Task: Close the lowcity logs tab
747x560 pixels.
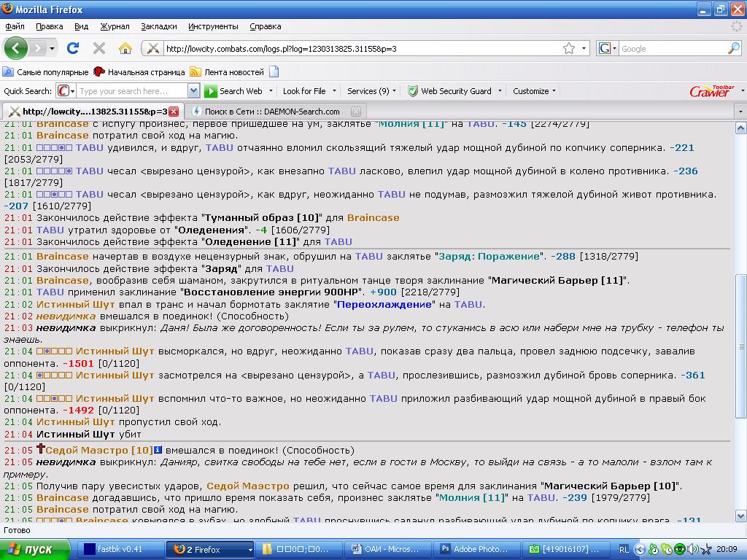Action: (x=174, y=112)
